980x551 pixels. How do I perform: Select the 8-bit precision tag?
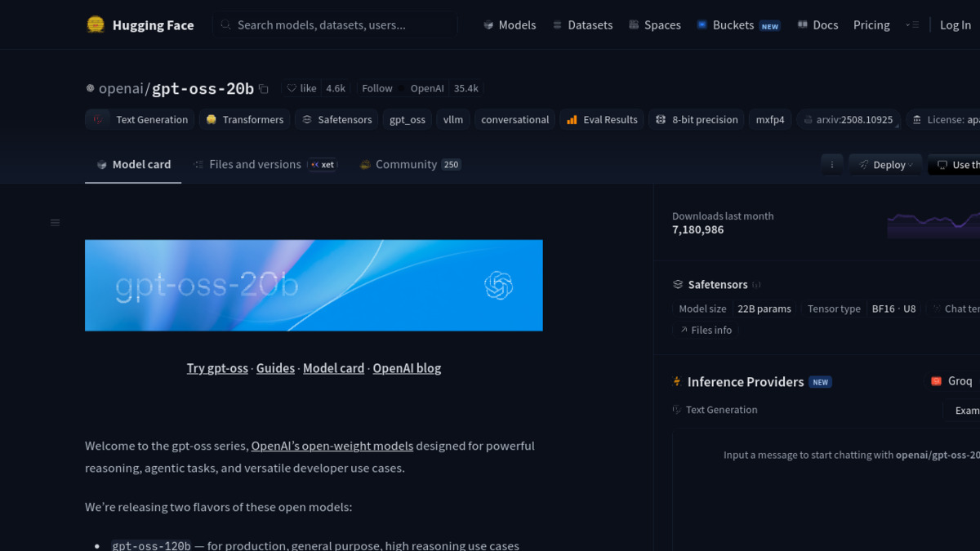pyautogui.click(x=697, y=119)
